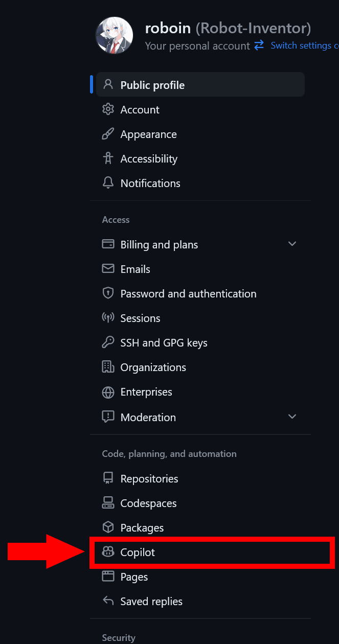Click the Accessibility figure icon

pyautogui.click(x=108, y=158)
